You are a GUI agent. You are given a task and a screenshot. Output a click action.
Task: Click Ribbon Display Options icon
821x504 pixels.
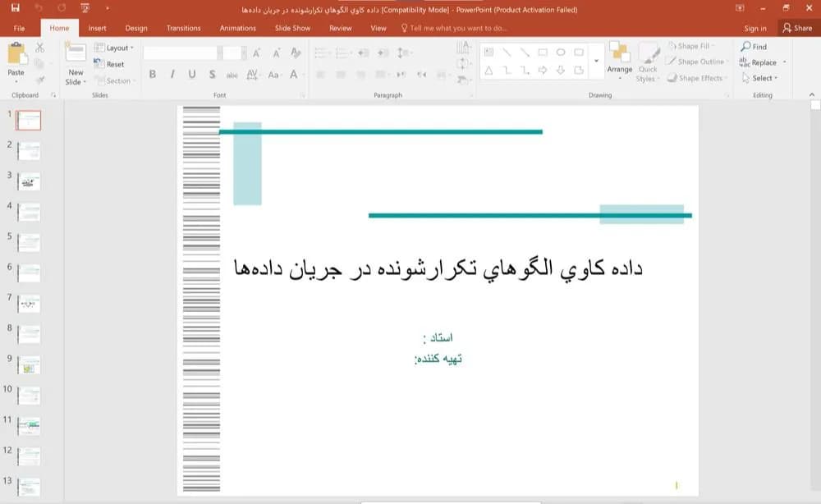(740, 8)
